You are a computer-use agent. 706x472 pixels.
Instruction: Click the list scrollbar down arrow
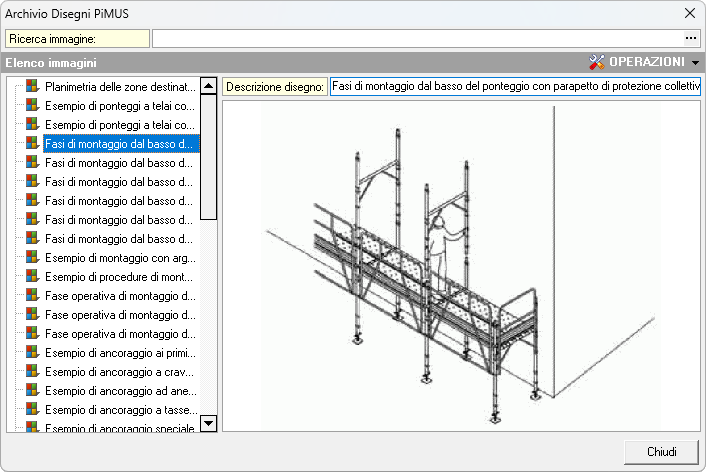[209, 423]
